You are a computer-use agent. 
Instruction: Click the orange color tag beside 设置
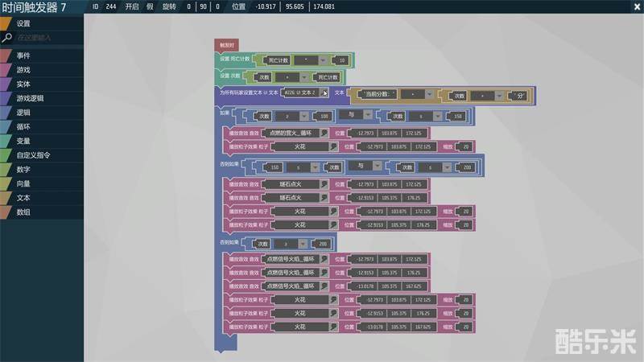[5, 23]
